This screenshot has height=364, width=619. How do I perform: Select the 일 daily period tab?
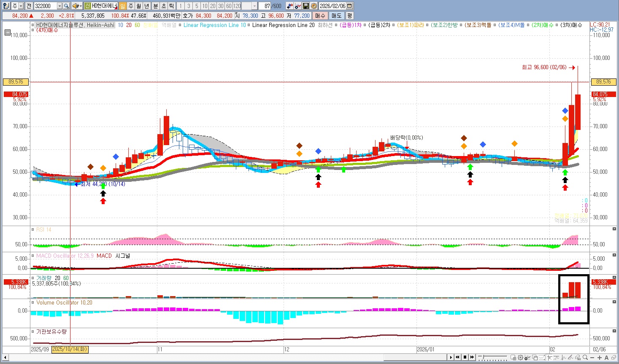point(122,6)
